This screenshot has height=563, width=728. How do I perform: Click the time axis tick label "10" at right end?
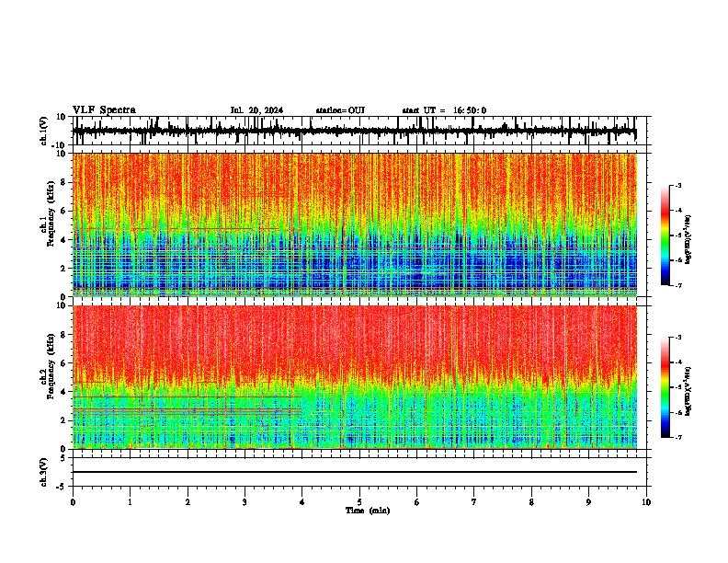[646, 502]
